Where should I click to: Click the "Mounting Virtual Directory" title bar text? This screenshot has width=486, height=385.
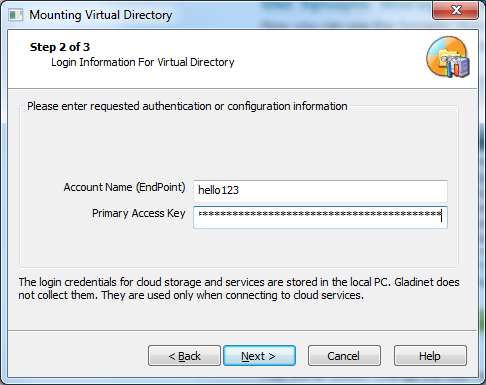point(101,15)
